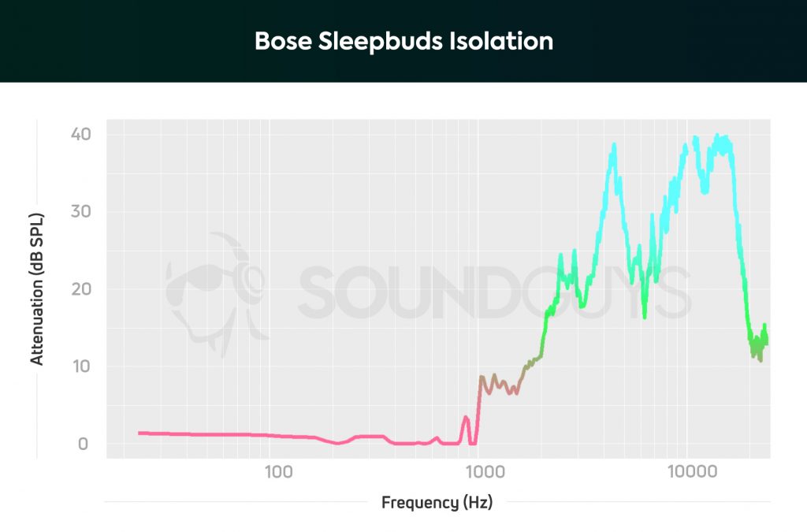Click the flat pink line near 100 Hz
The image size is (807, 532).
[x=260, y=435]
